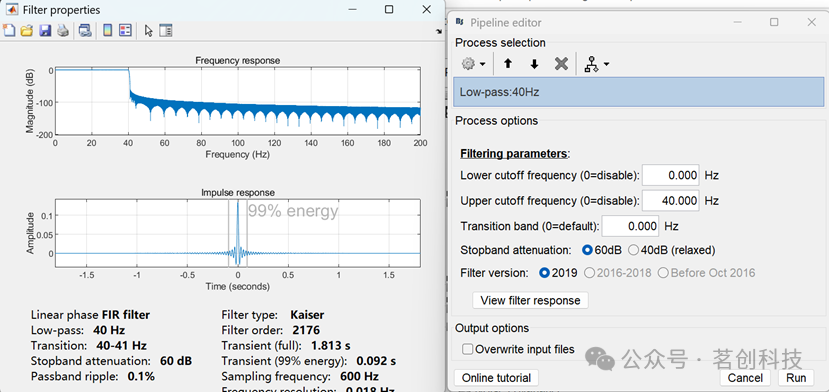
Task: Move selected process up with arrow icon
Action: (508, 64)
